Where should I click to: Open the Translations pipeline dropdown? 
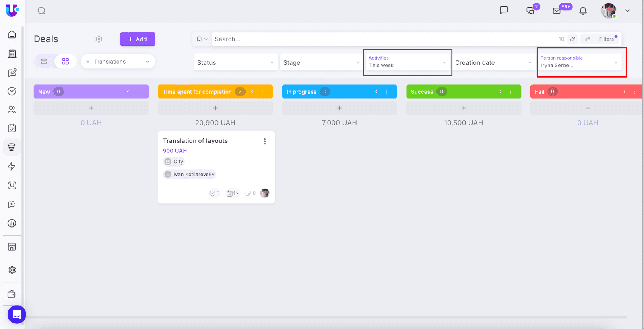[x=118, y=62]
